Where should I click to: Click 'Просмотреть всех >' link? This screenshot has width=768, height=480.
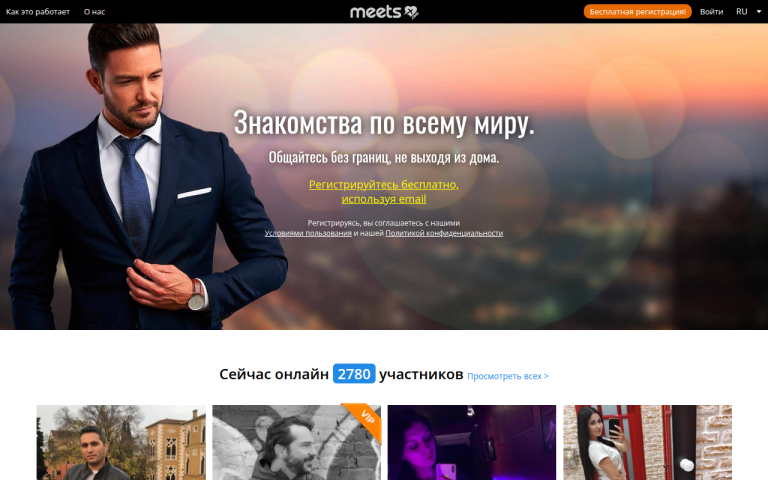click(507, 376)
